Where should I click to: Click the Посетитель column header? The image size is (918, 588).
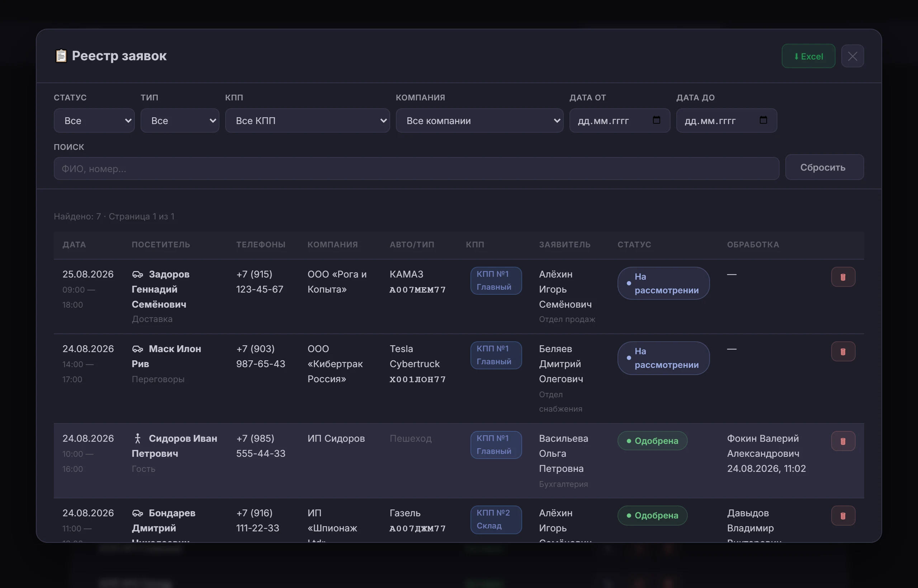point(161,245)
